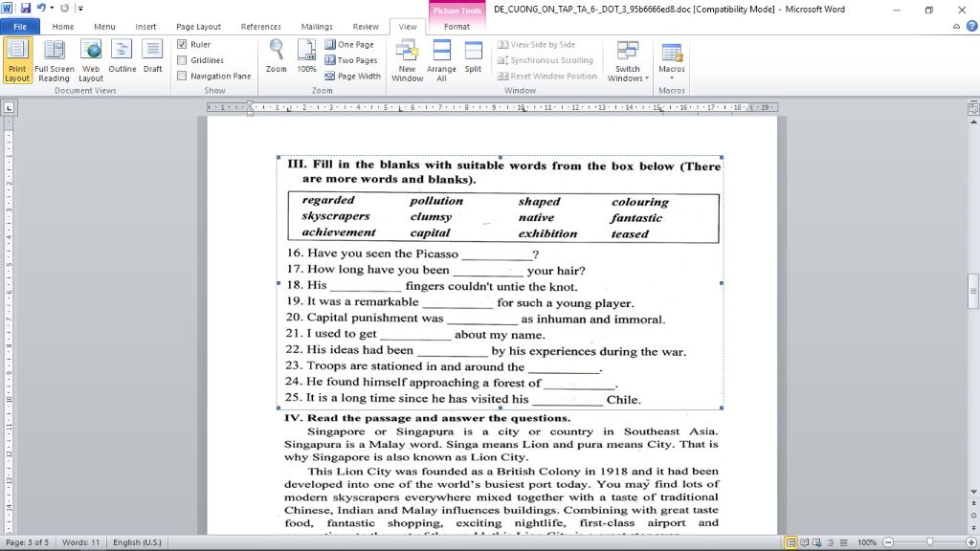The image size is (980, 551).
Task: Switch to the Insert tab
Action: coord(145,26)
